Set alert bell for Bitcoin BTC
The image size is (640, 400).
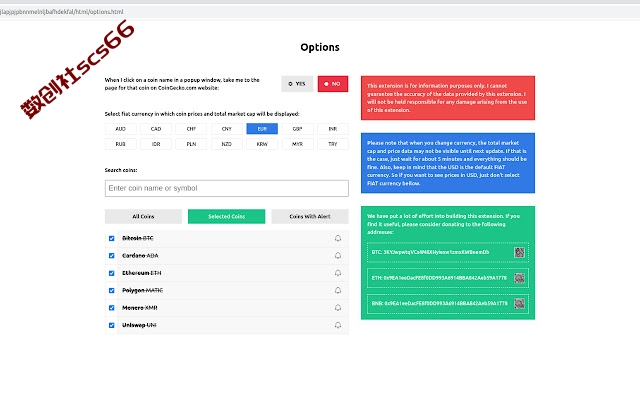pos(338,238)
